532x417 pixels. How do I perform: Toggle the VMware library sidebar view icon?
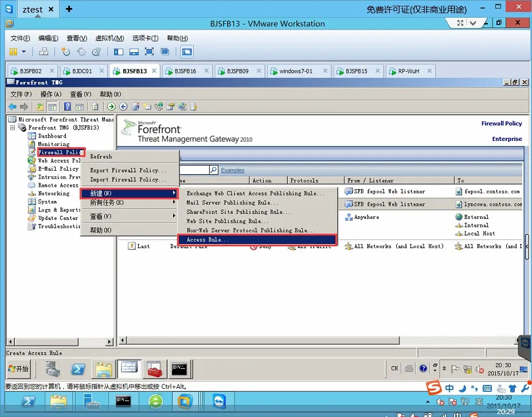click(x=119, y=52)
